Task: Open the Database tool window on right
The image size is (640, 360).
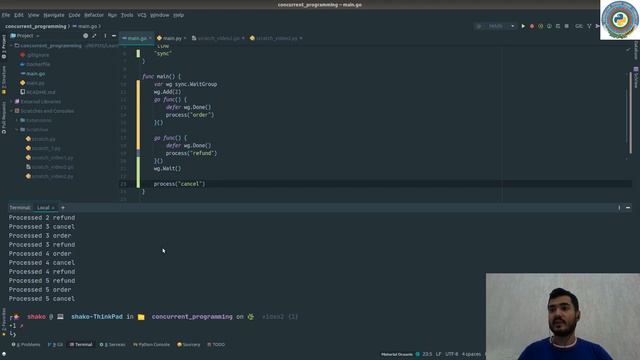Action: coord(636,50)
